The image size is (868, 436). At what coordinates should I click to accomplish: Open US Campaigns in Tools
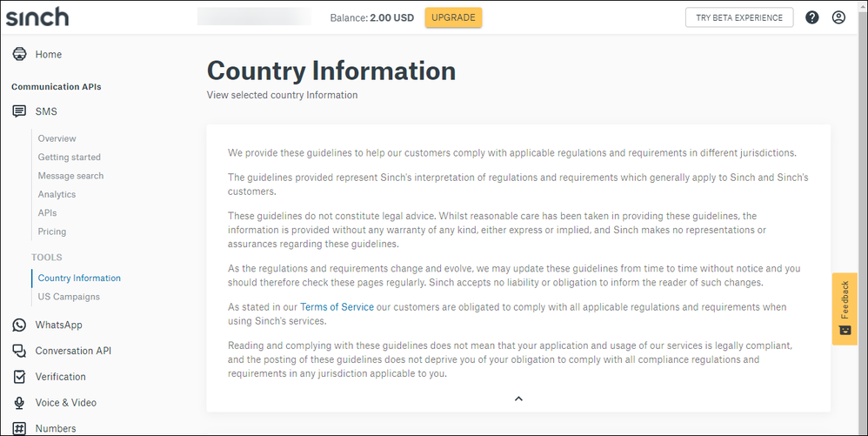69,297
